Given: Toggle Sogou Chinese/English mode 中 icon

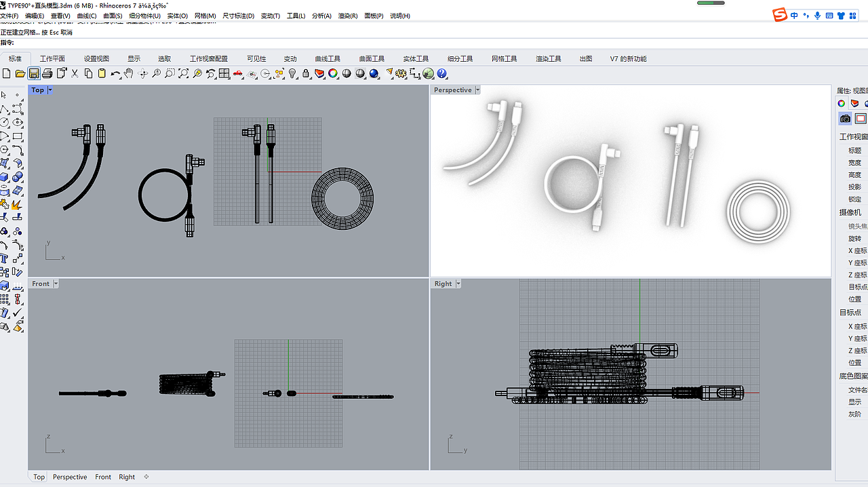Looking at the screenshot, I should [794, 16].
